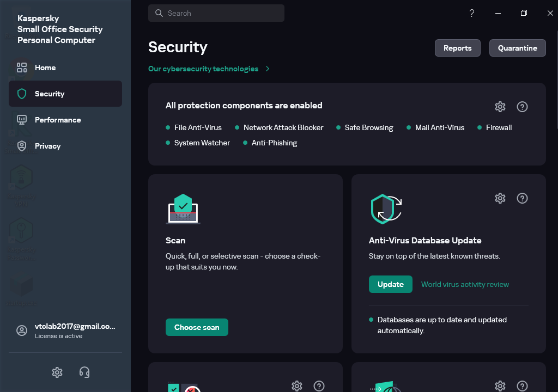Open settings gear for protection components

[x=500, y=107]
